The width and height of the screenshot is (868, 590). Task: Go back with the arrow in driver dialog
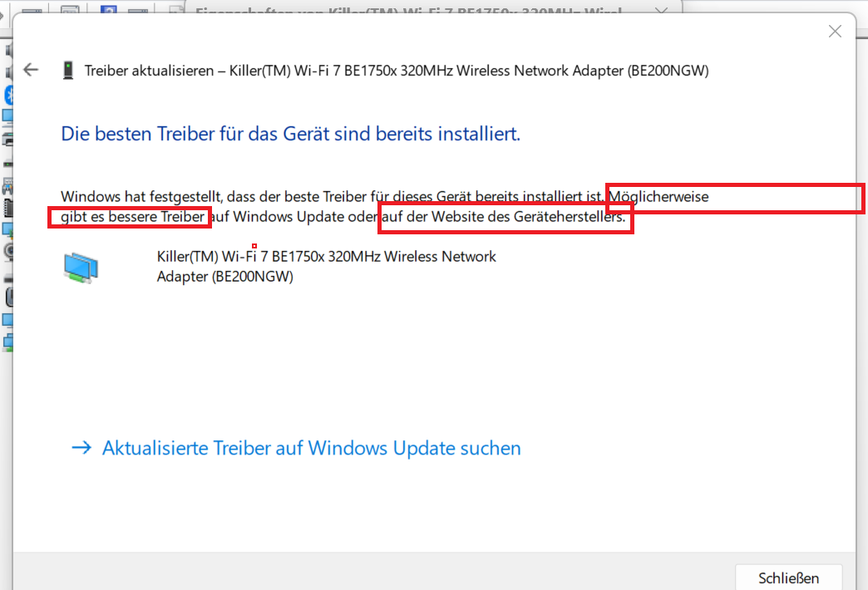point(31,70)
